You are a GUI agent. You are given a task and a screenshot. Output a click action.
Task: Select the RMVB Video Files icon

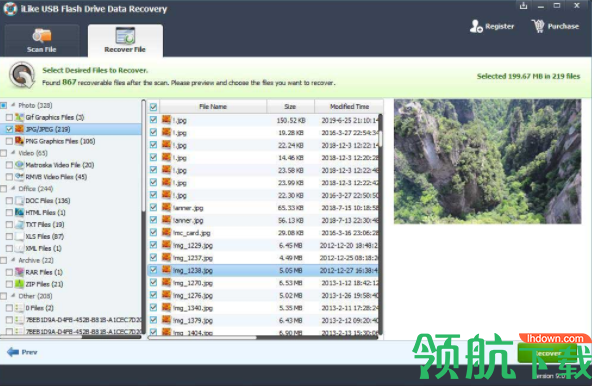click(x=19, y=177)
